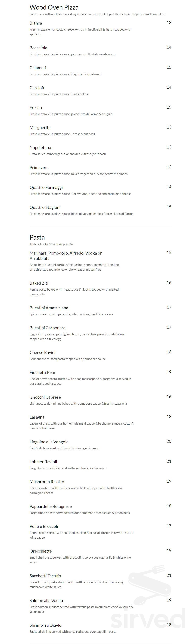
Task: Click the Baked Ziti menu item
Action: (39, 283)
